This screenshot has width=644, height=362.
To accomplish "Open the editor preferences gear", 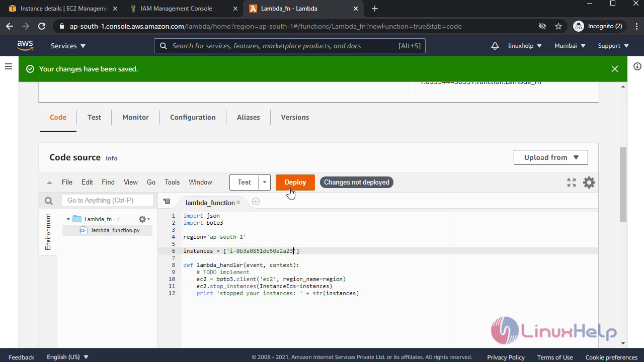I will click(x=589, y=183).
